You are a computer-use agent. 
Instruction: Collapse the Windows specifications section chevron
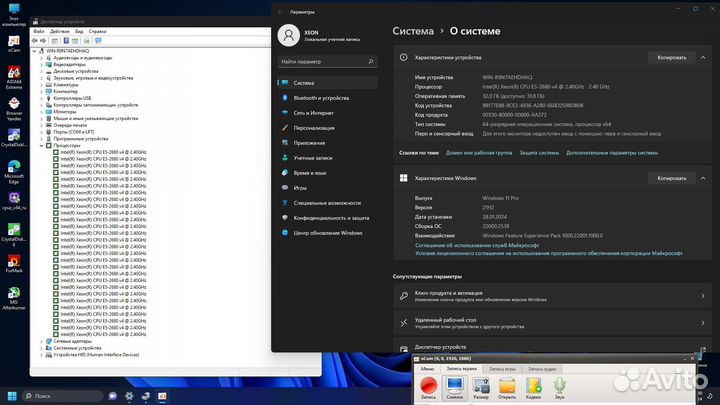tap(701, 178)
